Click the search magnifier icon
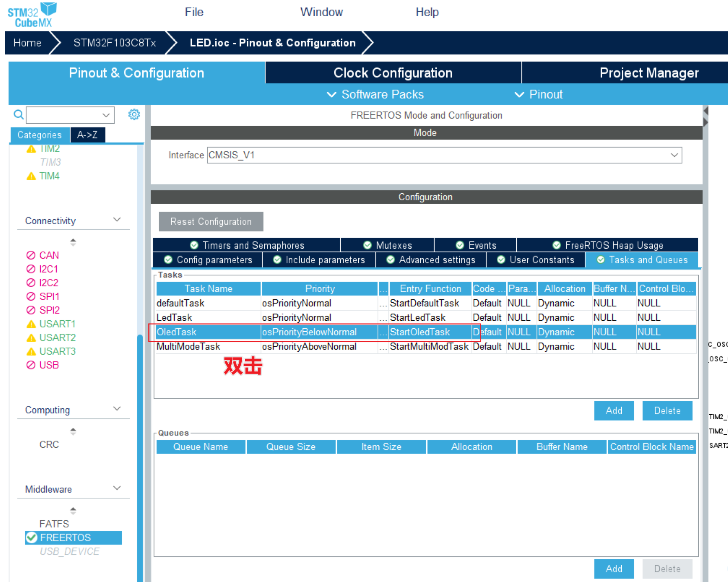 tap(18, 115)
